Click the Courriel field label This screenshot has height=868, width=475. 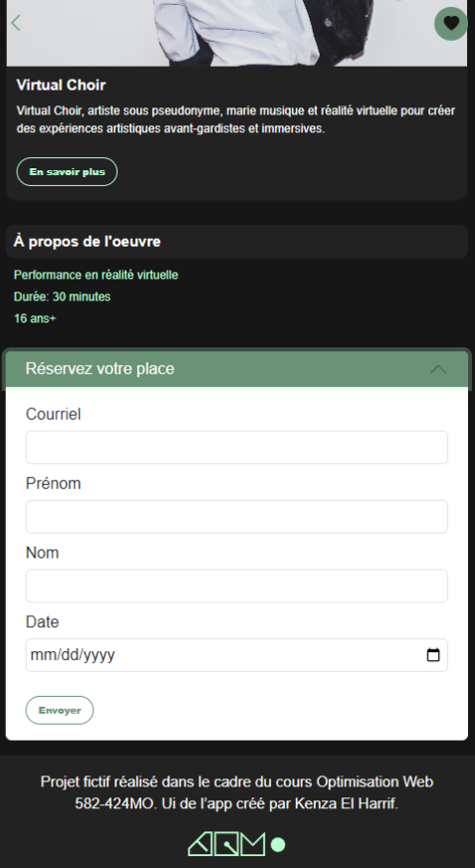click(x=53, y=414)
